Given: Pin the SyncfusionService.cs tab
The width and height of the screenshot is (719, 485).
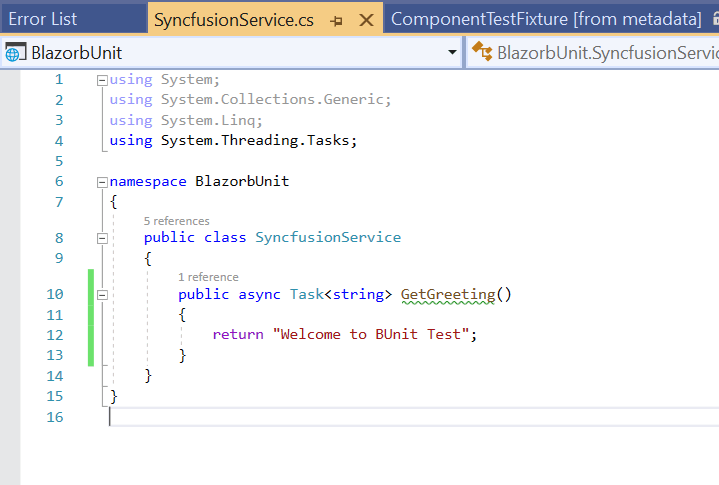Looking at the screenshot, I should (x=336, y=20).
